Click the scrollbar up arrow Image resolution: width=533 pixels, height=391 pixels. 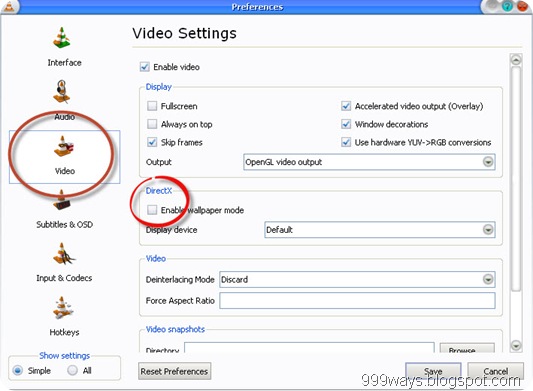[x=516, y=60]
